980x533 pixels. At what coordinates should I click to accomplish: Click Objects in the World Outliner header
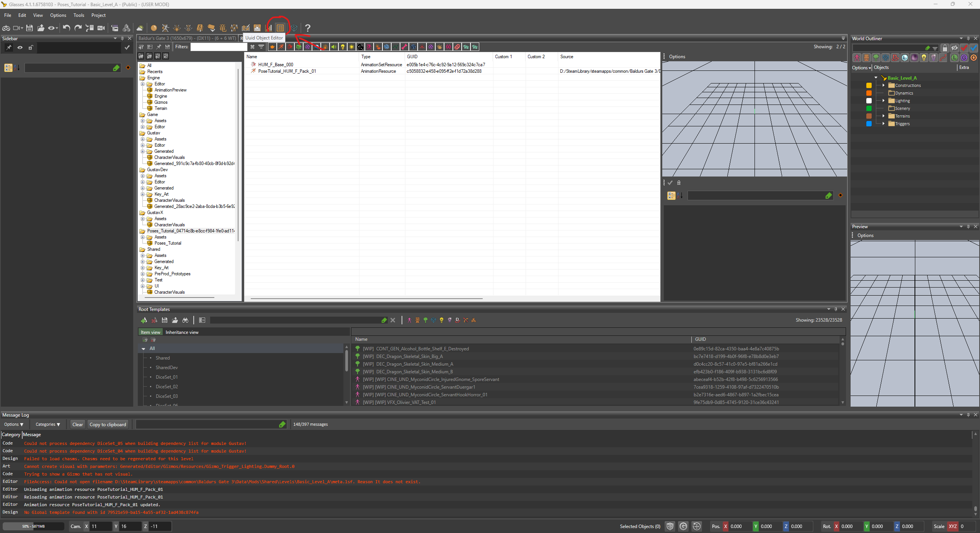coord(881,67)
